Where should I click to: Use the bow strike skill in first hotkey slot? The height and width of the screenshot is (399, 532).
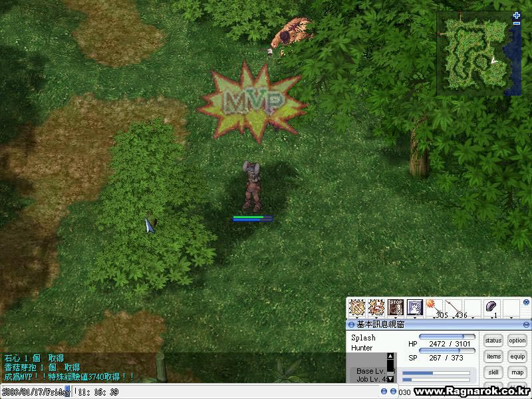357,307
